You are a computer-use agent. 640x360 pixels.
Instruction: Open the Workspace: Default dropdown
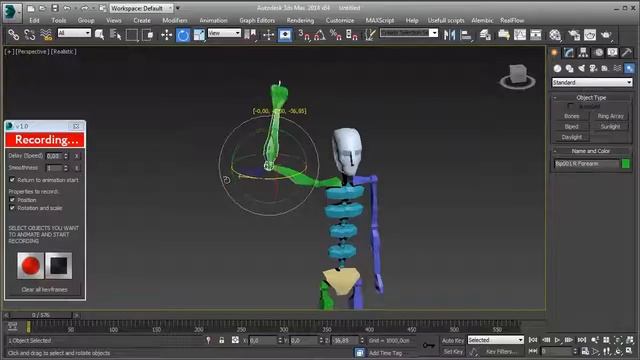141,8
